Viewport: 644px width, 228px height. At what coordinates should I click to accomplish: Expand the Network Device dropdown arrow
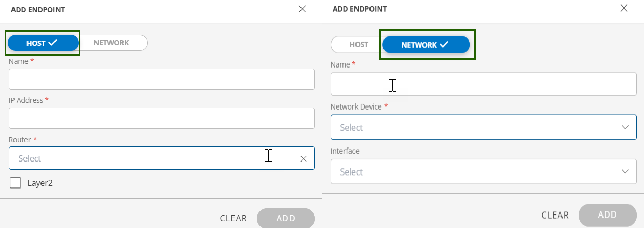point(625,127)
